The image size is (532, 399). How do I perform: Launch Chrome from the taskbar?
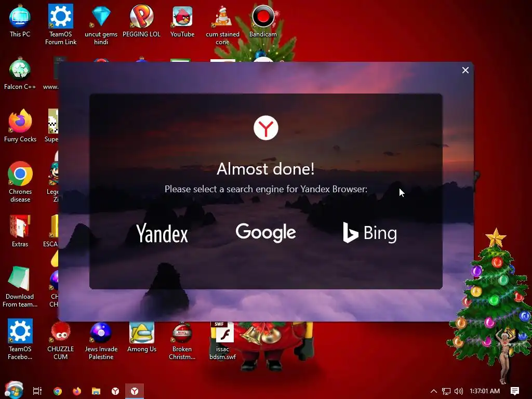[x=58, y=391]
